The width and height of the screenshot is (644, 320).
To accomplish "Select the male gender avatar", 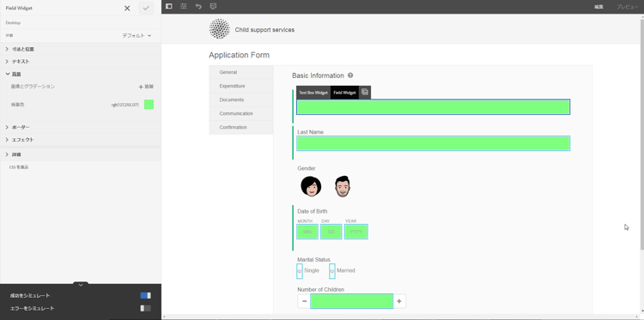I will click(343, 186).
